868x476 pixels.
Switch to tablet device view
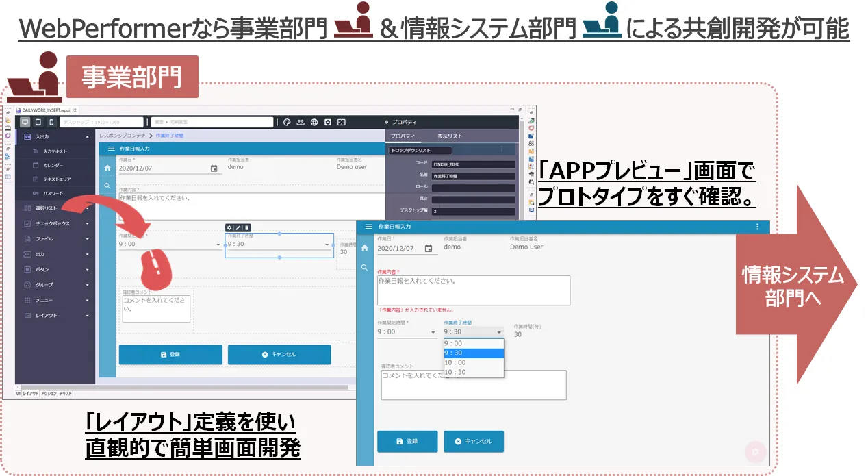click(x=38, y=123)
